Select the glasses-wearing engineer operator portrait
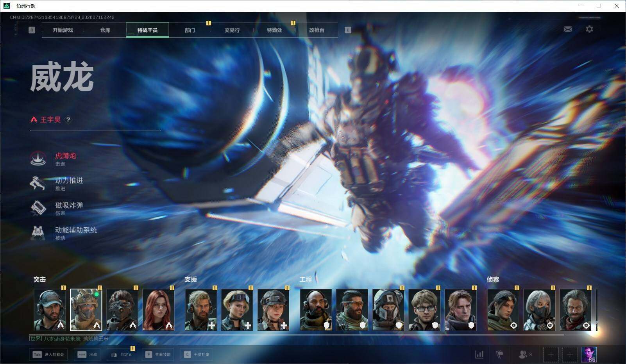Screen dimensions: 626x364 tap(424, 310)
